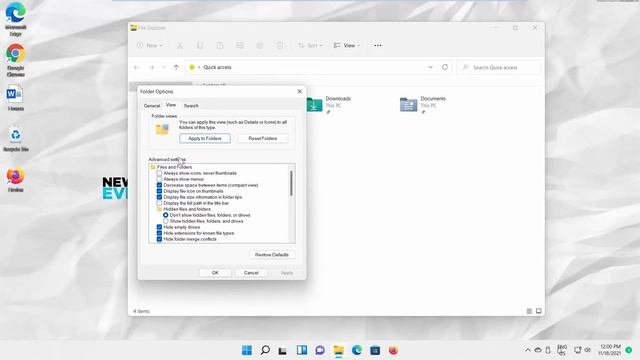The image size is (640, 360).
Task: Select Show hidden files, folders, and drives
Action: tap(166, 221)
